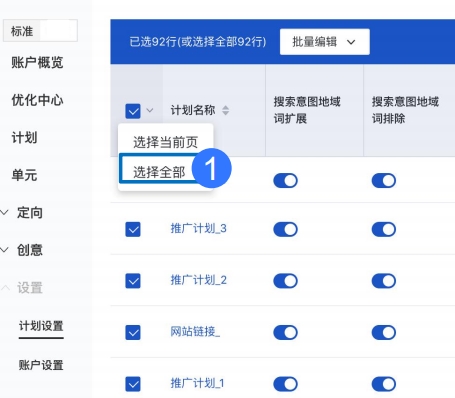Uncheck the checkbox for 网站链接_ row
Image resolution: width=455 pixels, height=398 pixels.
click(133, 332)
